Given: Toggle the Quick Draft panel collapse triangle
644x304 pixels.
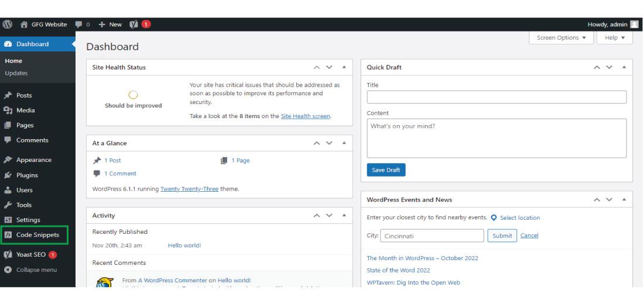Looking at the screenshot, I should (x=624, y=67).
